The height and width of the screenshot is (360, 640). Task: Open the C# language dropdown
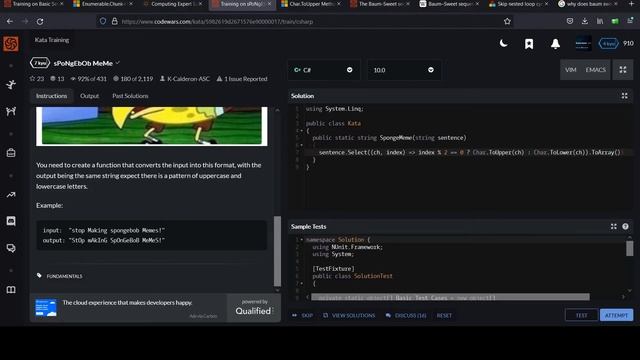tap(323, 70)
